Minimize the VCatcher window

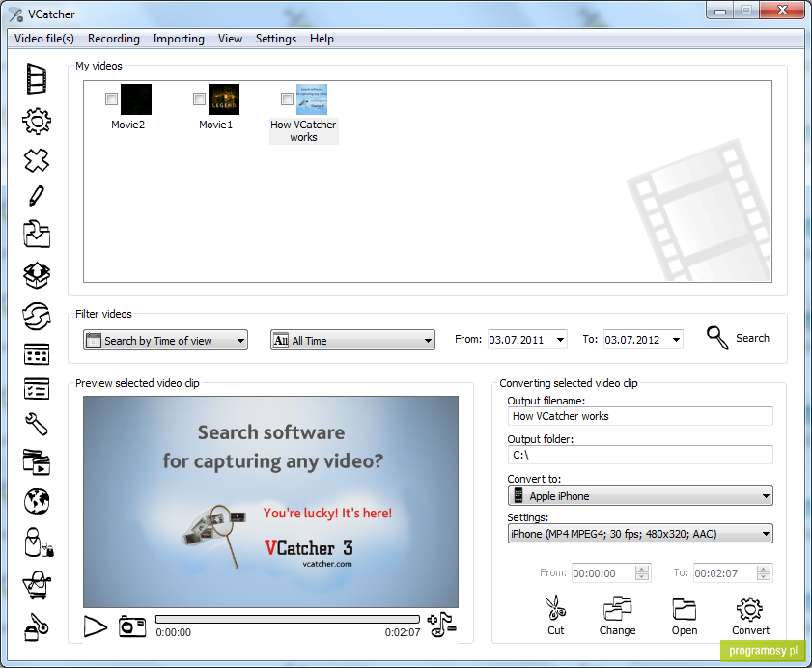pos(720,11)
